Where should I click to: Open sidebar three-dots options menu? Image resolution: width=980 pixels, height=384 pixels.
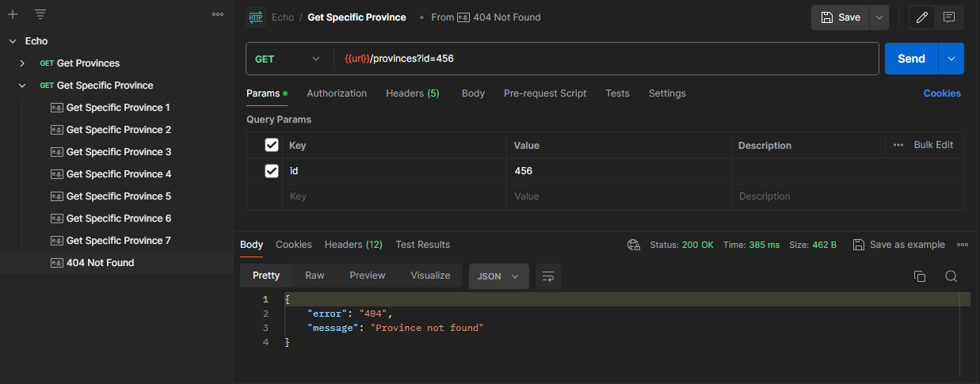(218, 14)
